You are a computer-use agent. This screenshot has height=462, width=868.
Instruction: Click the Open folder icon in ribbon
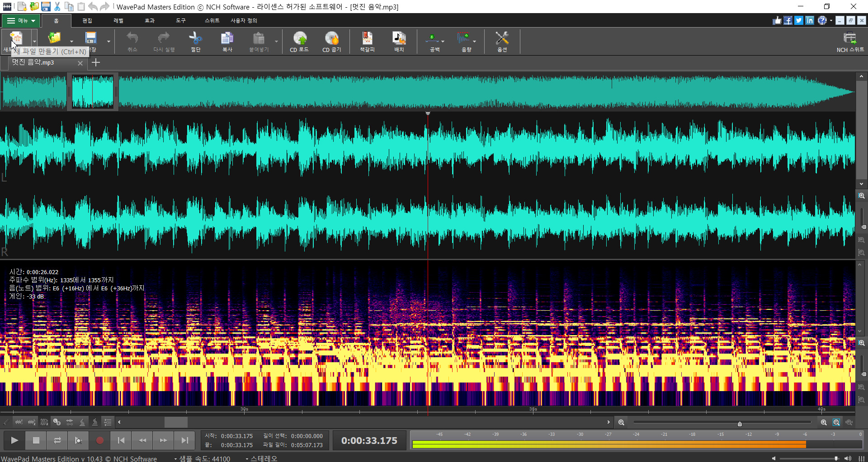54,38
